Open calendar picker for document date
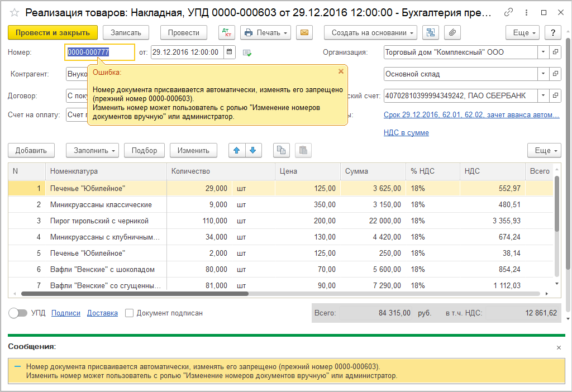The height and width of the screenshot is (392, 572). tap(229, 52)
